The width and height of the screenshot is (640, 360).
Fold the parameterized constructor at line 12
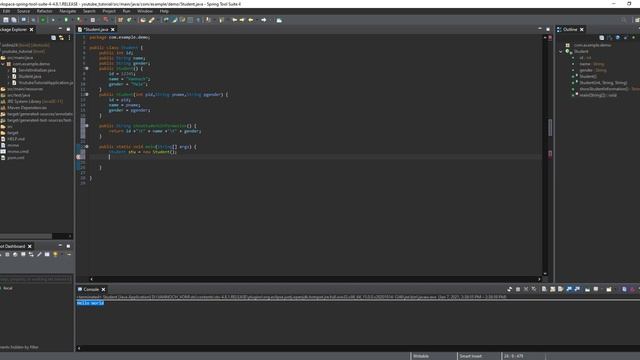[x=87, y=94]
